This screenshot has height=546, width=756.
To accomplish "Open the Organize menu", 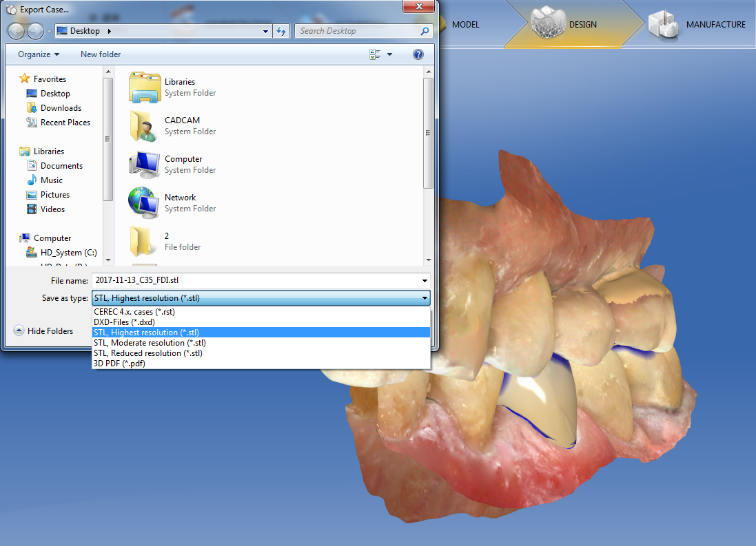I will pos(39,54).
